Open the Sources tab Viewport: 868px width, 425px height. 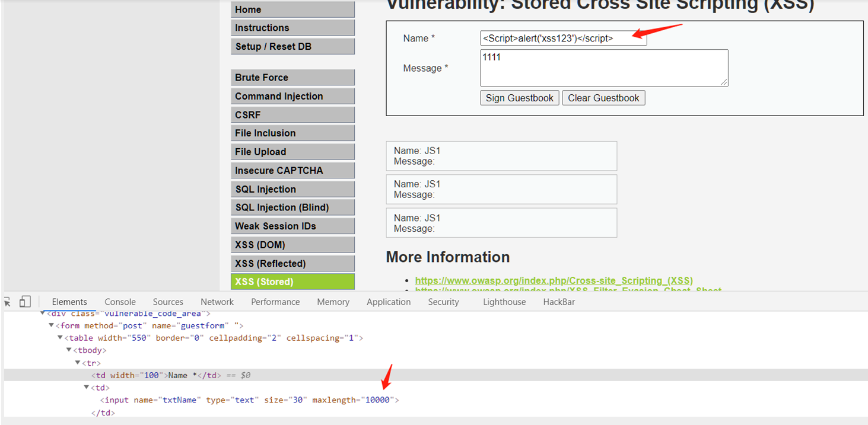coord(168,302)
